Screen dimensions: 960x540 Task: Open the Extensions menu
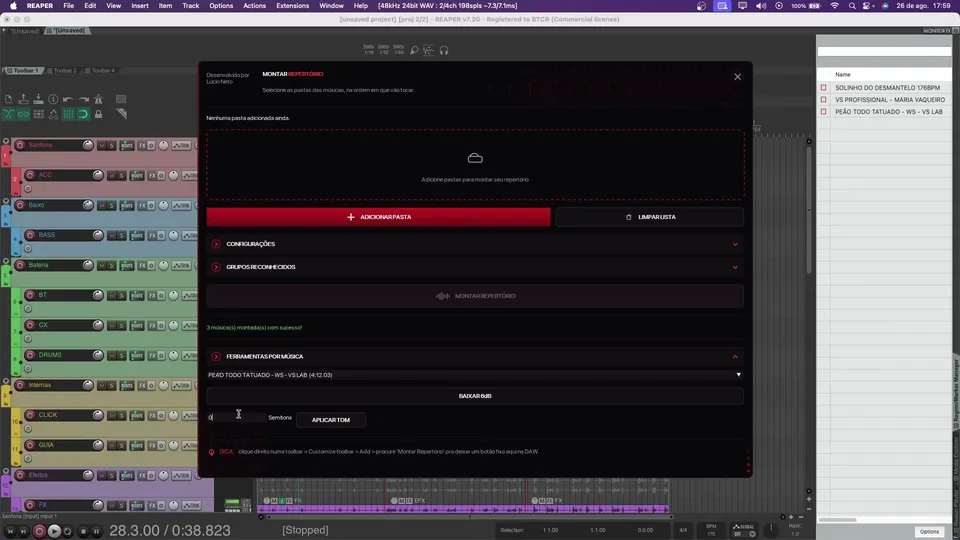click(292, 6)
